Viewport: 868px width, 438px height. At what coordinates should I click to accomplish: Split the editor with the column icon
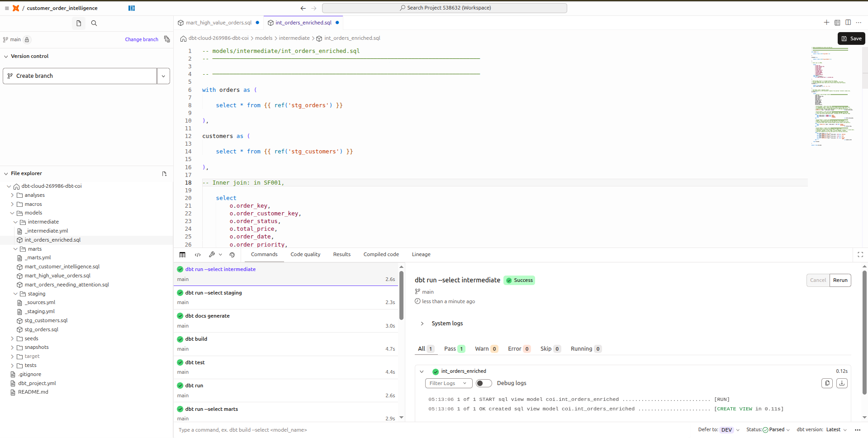tap(848, 23)
